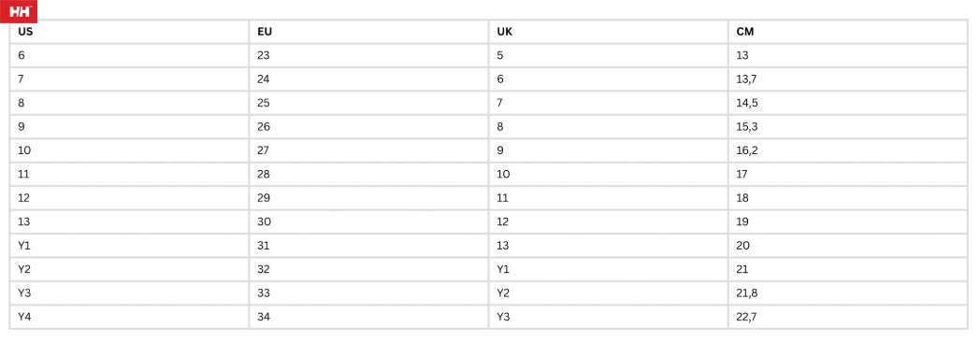Click the EU size 23 cell

[x=368, y=55]
